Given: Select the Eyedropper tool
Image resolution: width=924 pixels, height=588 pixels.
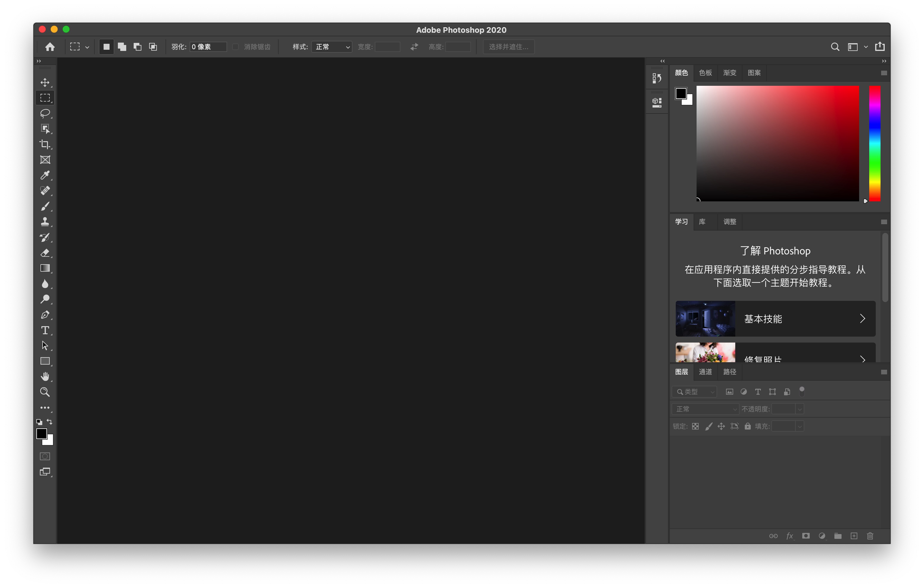Looking at the screenshot, I should (45, 175).
